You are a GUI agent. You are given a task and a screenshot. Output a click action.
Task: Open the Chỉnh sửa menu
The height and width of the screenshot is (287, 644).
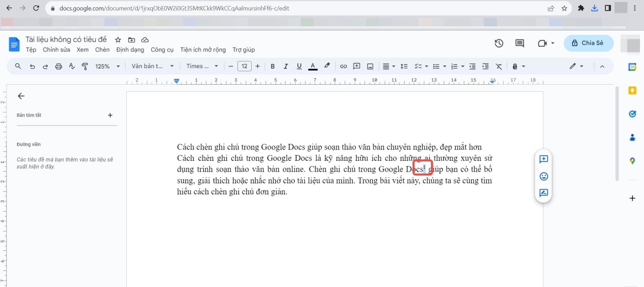56,50
